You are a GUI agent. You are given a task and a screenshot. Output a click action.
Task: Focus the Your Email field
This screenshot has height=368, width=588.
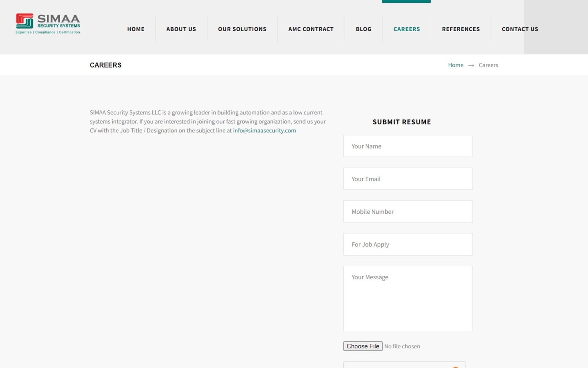408,179
